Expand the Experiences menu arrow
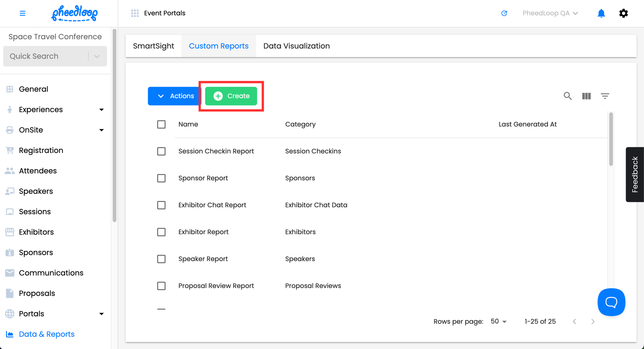Image resolution: width=644 pixels, height=349 pixels. tap(101, 110)
